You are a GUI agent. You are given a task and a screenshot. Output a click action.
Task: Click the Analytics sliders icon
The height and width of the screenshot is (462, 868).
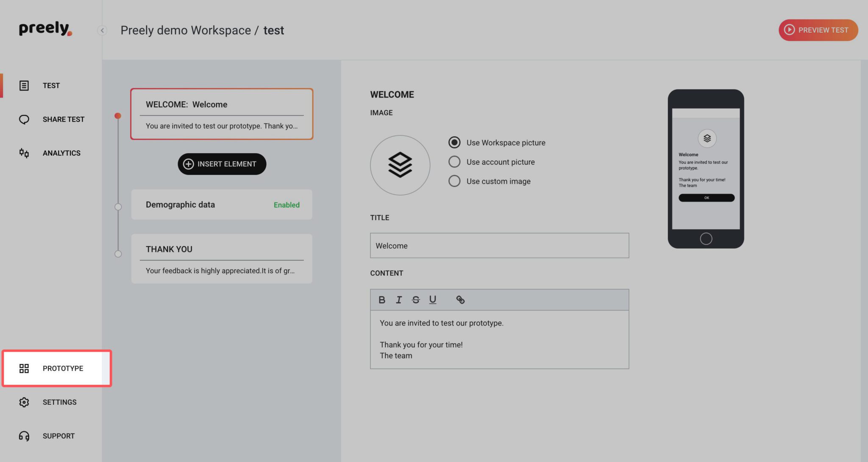pos(24,153)
